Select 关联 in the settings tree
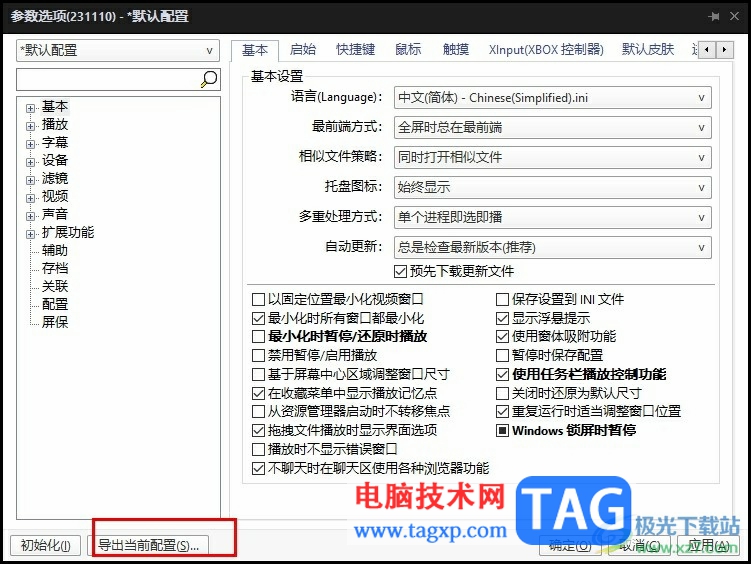Viewport: 751px width, 564px height. pyautogui.click(x=55, y=286)
